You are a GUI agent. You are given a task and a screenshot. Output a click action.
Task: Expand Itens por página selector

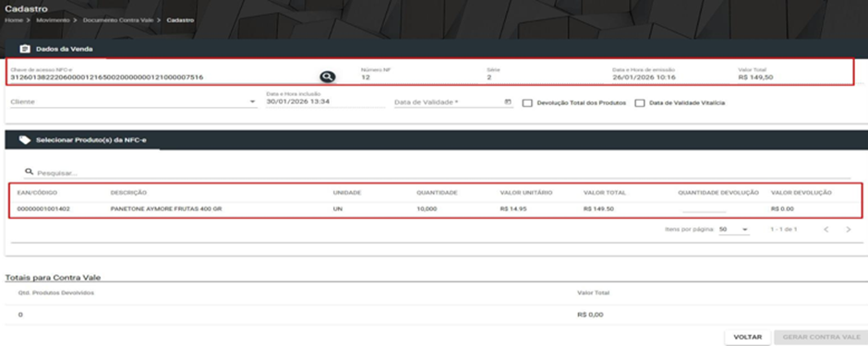coord(733,230)
